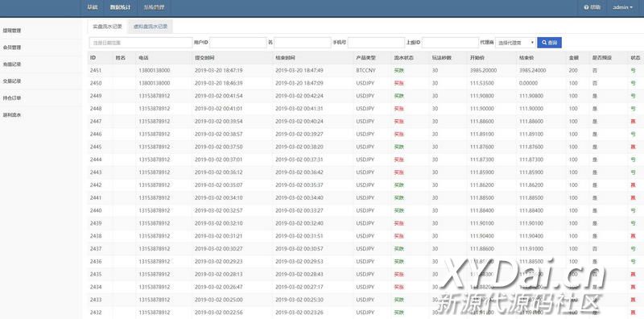Image resolution: width=644 pixels, height=319 pixels.
Task: Click the ID column header
Action: click(93, 57)
